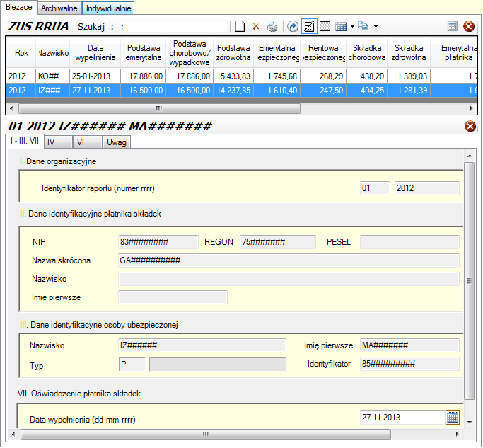Click the two-column layout icon

coord(325,26)
